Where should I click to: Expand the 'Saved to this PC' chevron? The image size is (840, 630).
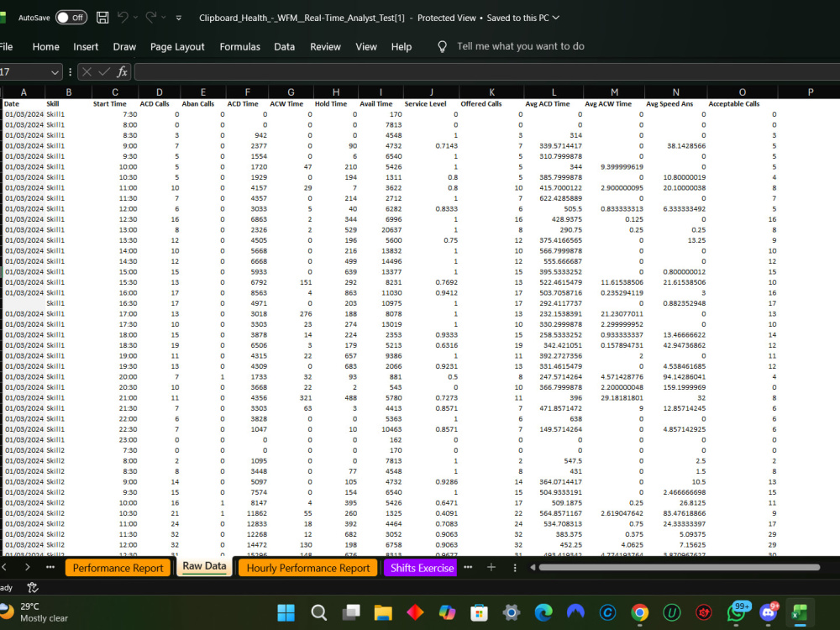(x=555, y=18)
